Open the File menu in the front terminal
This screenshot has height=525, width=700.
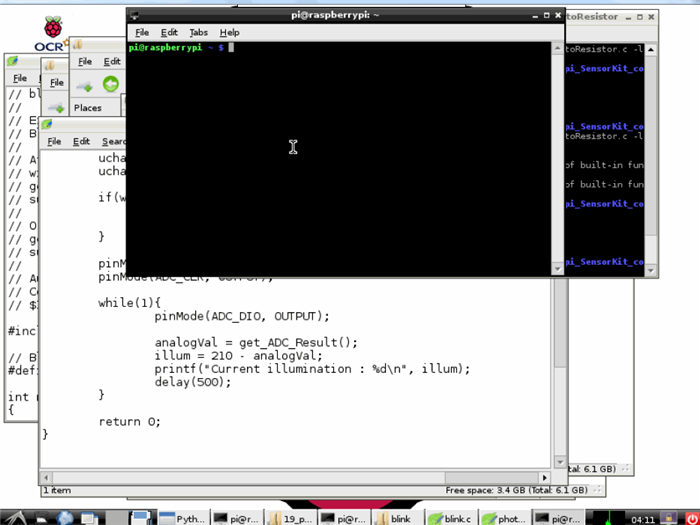click(142, 33)
